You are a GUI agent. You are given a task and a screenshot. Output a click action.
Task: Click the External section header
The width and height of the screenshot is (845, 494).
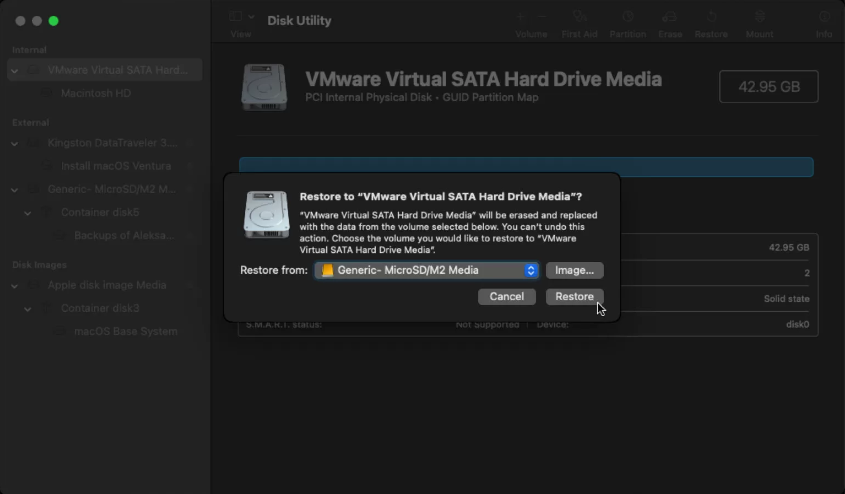click(31, 123)
